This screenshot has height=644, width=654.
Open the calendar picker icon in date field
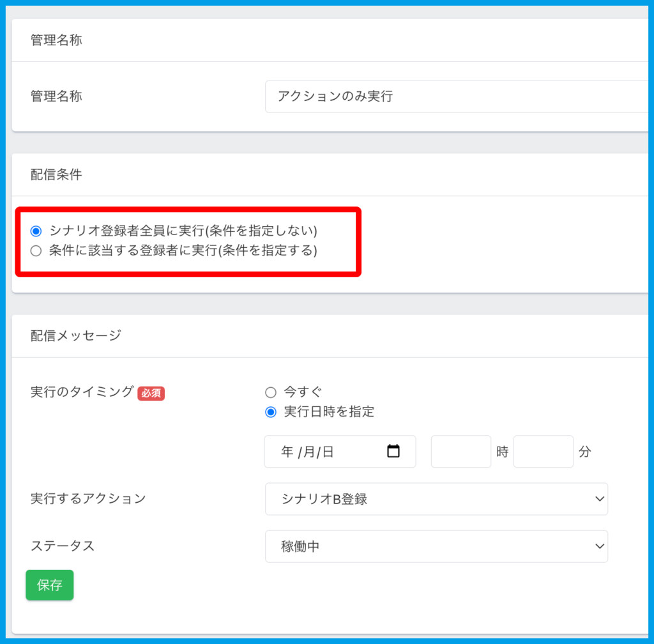[x=393, y=451]
